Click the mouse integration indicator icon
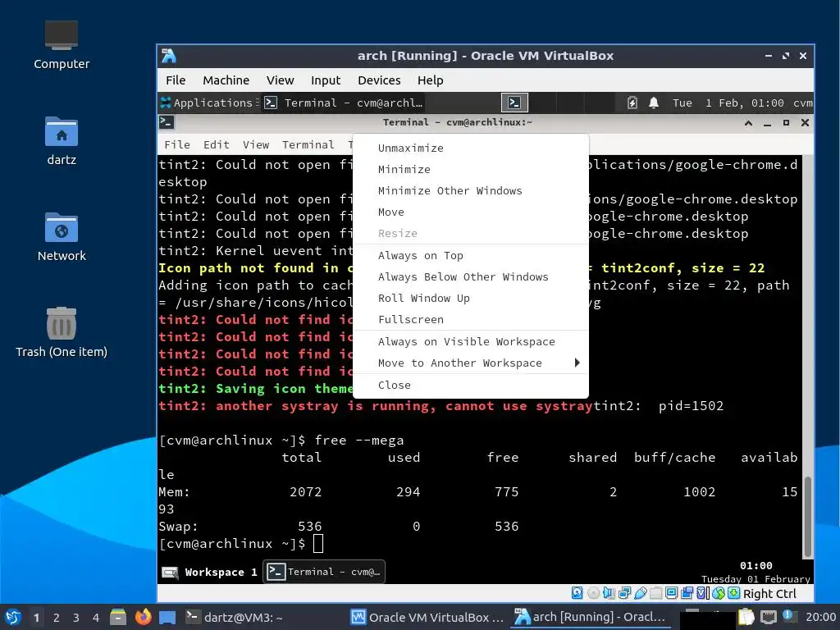840x630 pixels. (x=719, y=593)
